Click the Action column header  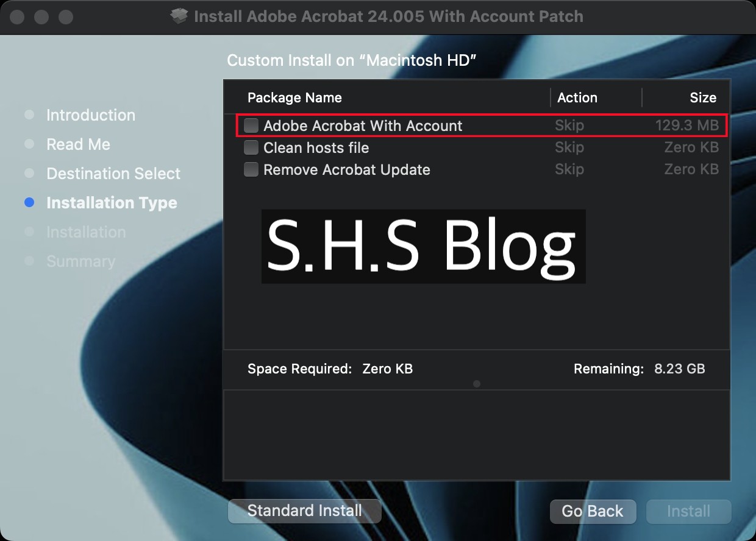point(577,97)
